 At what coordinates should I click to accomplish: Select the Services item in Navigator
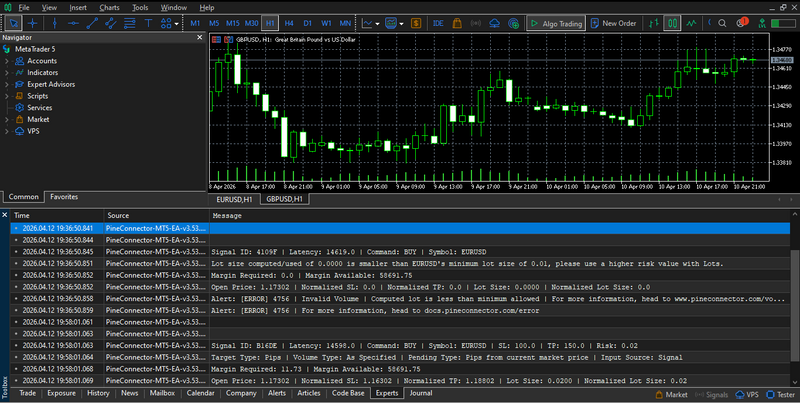39,108
